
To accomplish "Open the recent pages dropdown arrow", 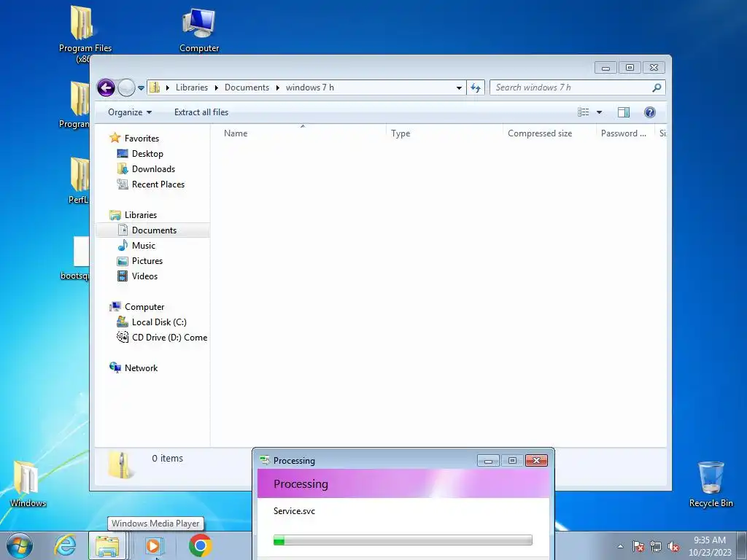I will pyautogui.click(x=141, y=88).
